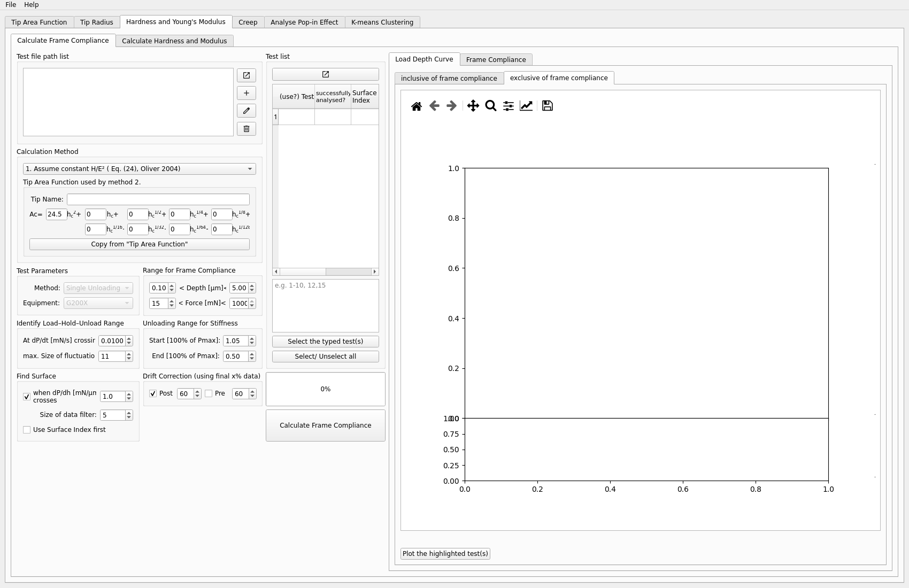Viewport: 909px width, 588px height.
Task: Open the Single Unloading method dropdown
Action: [x=98, y=288]
